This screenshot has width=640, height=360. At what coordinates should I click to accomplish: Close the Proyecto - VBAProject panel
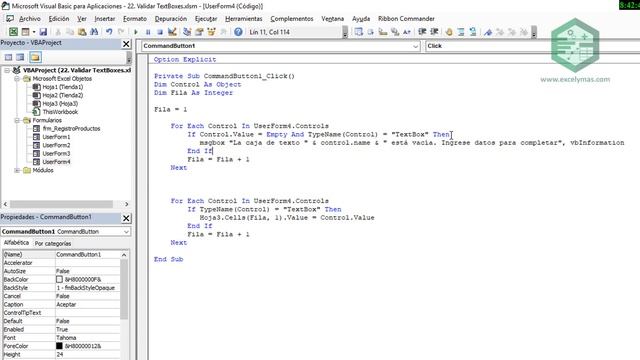tap(126, 44)
